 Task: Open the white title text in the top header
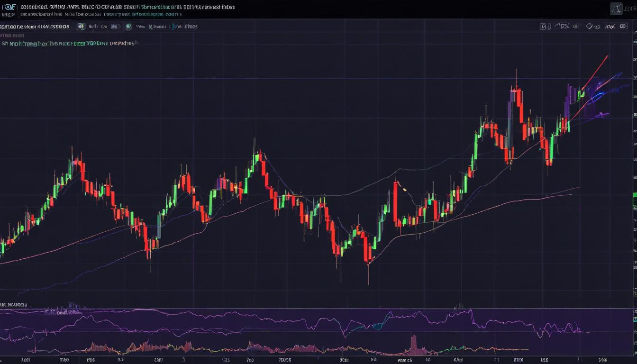(x=118, y=7)
